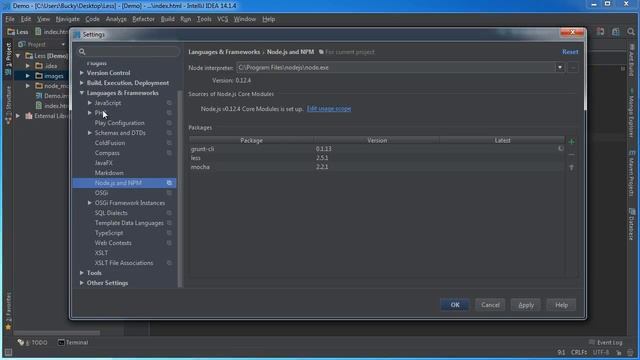
Task: Select Template Data Languages in settings tree
Action: point(129,223)
